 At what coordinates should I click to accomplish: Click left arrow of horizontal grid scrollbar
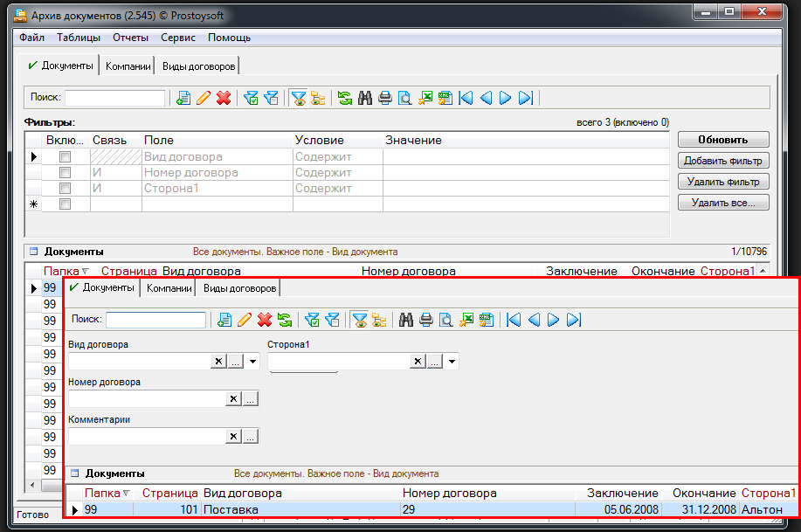(x=33, y=484)
